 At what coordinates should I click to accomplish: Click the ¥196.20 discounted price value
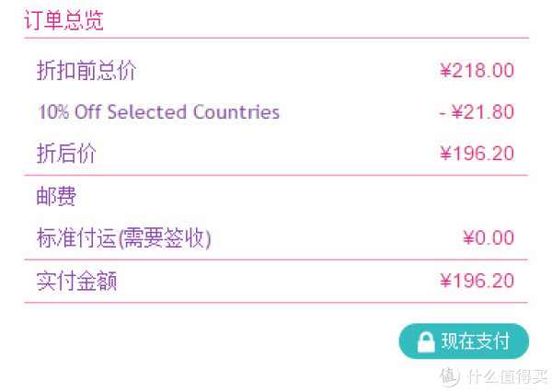click(x=477, y=154)
